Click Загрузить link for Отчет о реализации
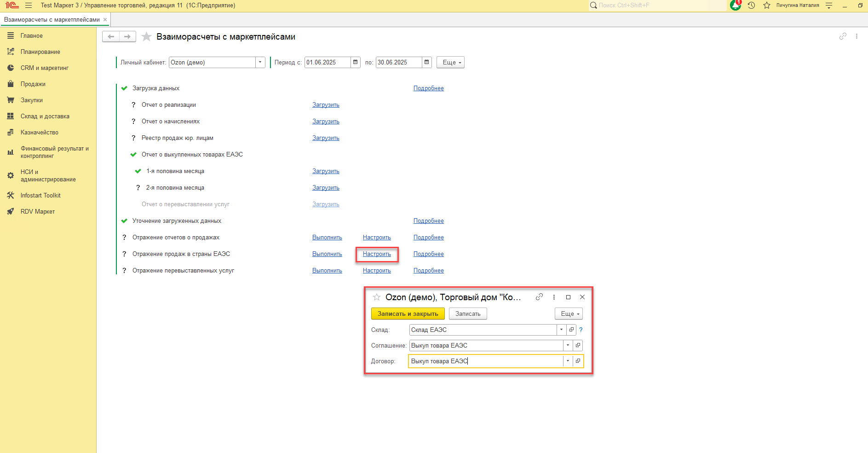The image size is (868, 453). click(326, 105)
